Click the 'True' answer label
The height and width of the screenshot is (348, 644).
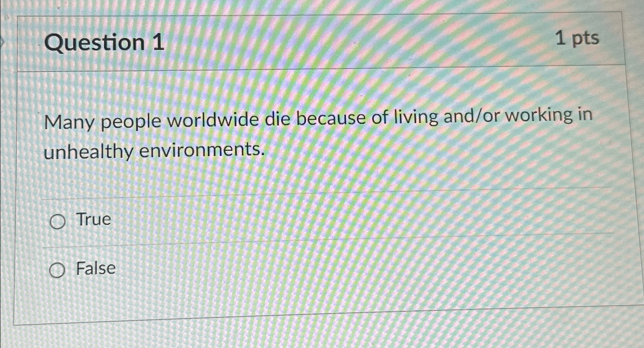[94, 219]
